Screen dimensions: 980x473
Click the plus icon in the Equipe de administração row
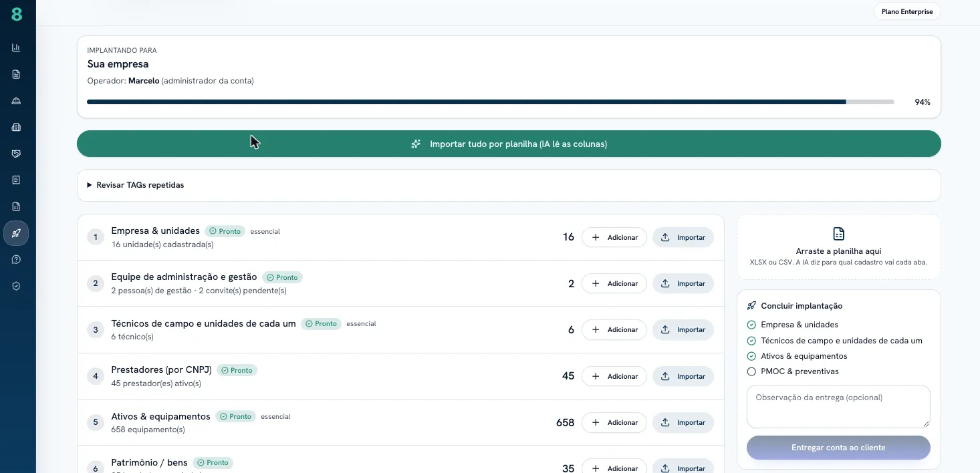coord(596,283)
